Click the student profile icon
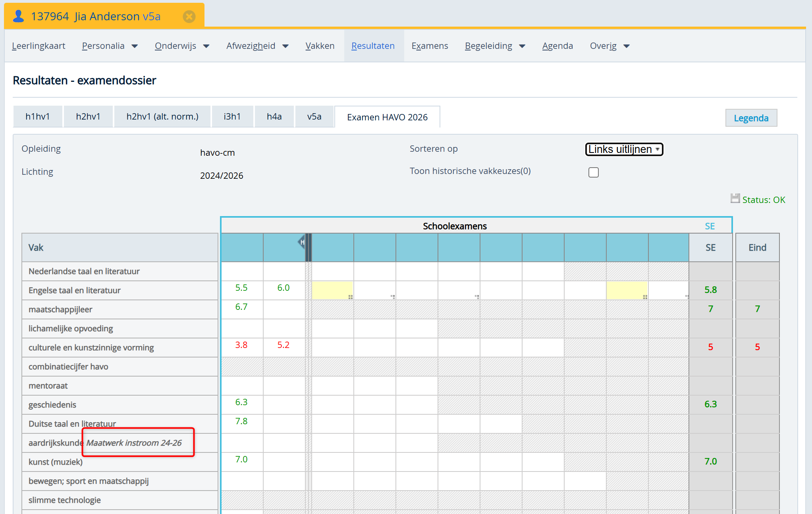Screen dimensions: 812x514 (18, 16)
